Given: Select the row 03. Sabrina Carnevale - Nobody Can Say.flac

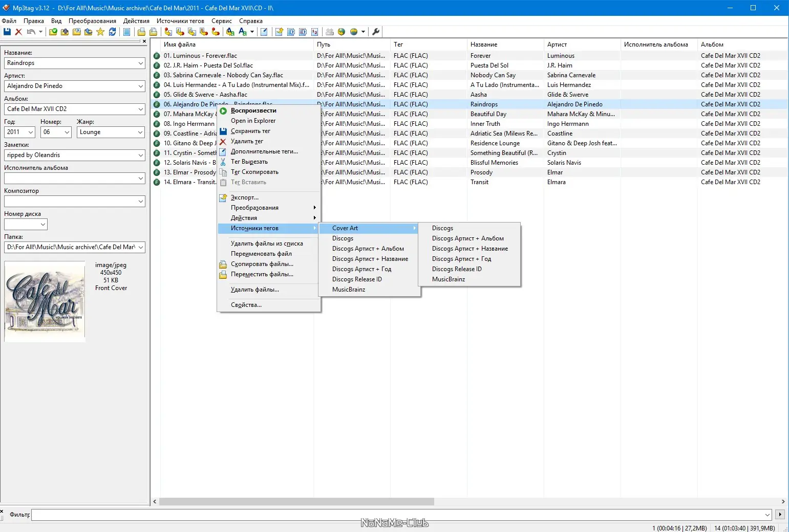Looking at the screenshot, I should point(469,75).
